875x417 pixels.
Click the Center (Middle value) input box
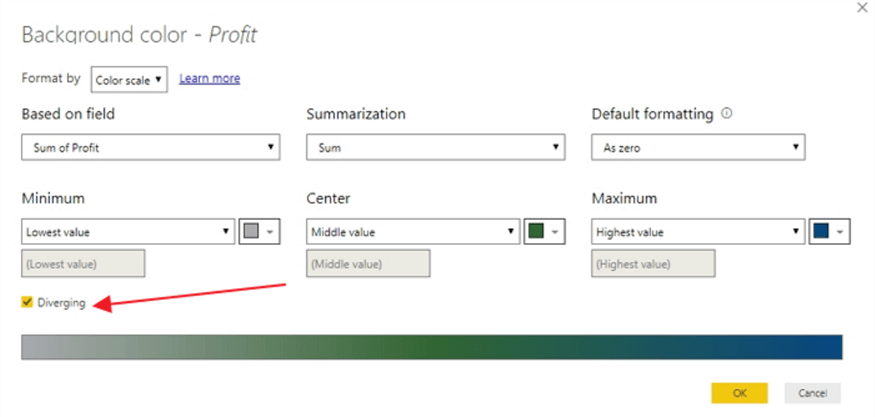pyautogui.click(x=368, y=264)
